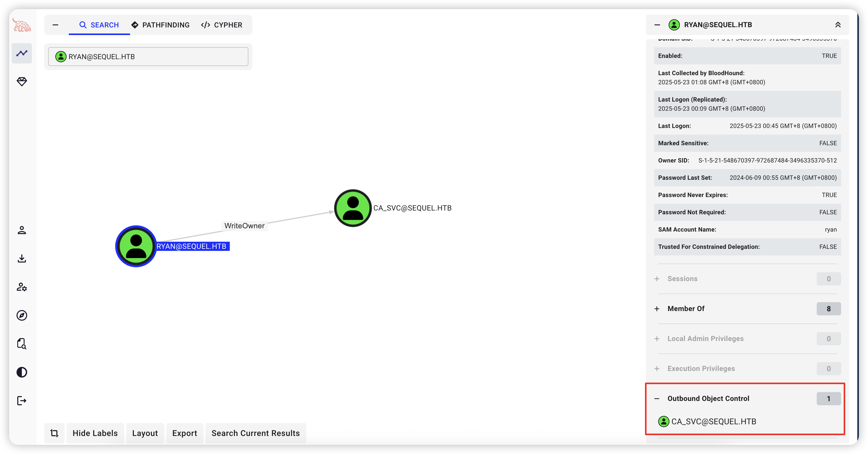
Task: Open the Layout button menu
Action: (x=145, y=433)
